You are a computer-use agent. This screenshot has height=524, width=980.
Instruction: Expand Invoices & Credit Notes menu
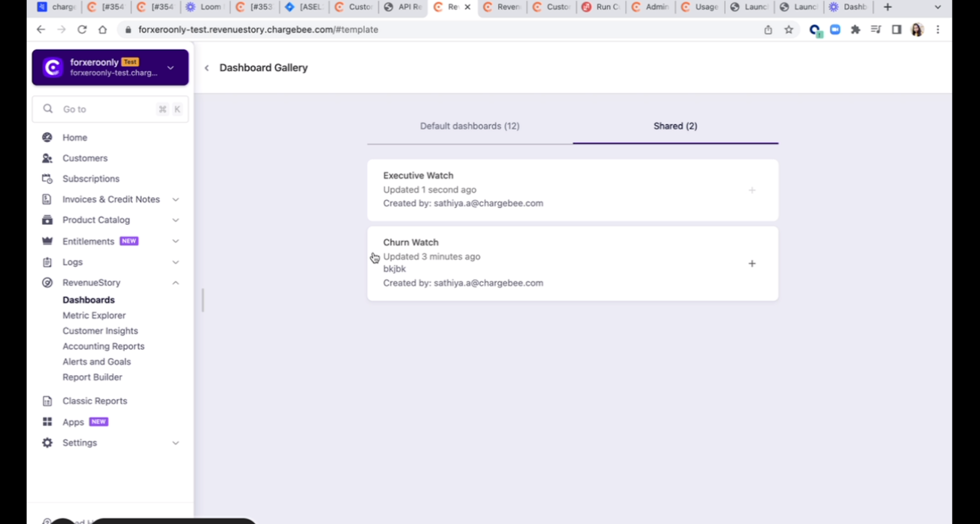coord(175,199)
